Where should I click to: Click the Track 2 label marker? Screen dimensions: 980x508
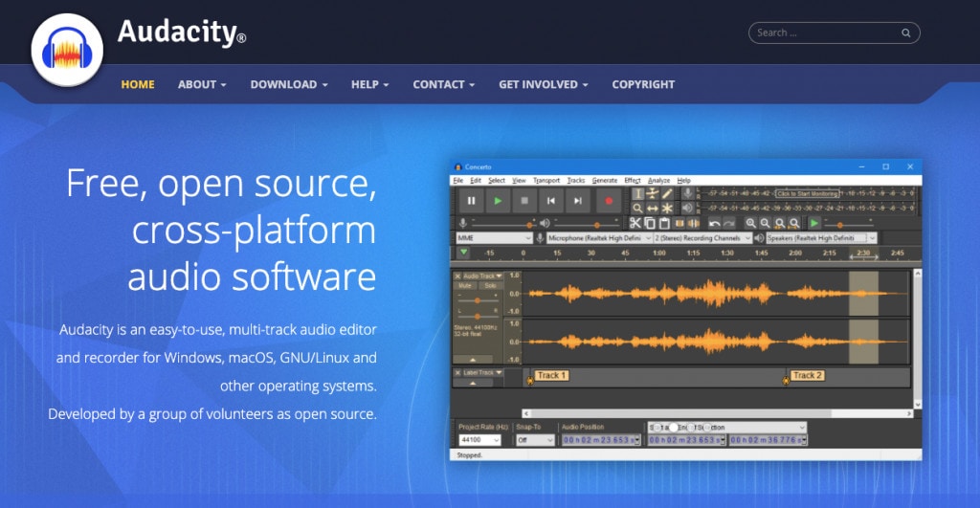[807, 376]
